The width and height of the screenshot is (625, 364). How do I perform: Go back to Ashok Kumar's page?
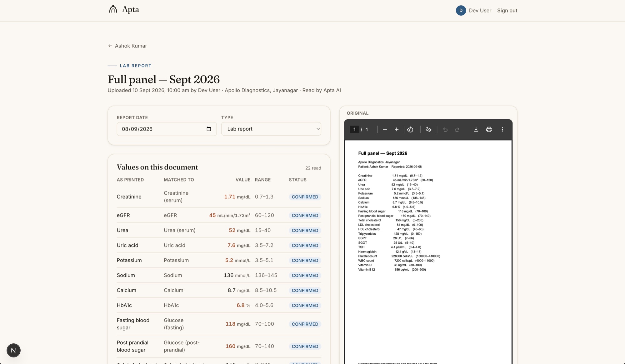pos(127,46)
